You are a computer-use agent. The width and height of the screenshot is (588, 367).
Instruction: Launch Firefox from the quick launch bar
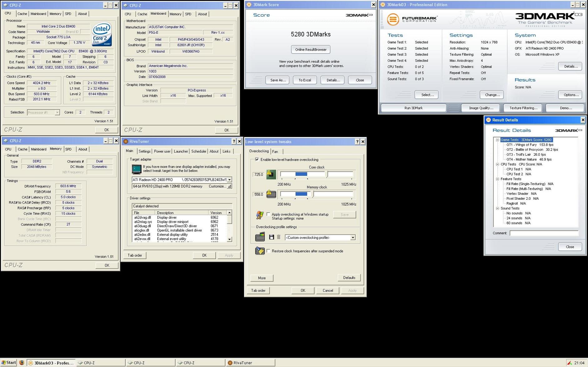click(x=22, y=363)
